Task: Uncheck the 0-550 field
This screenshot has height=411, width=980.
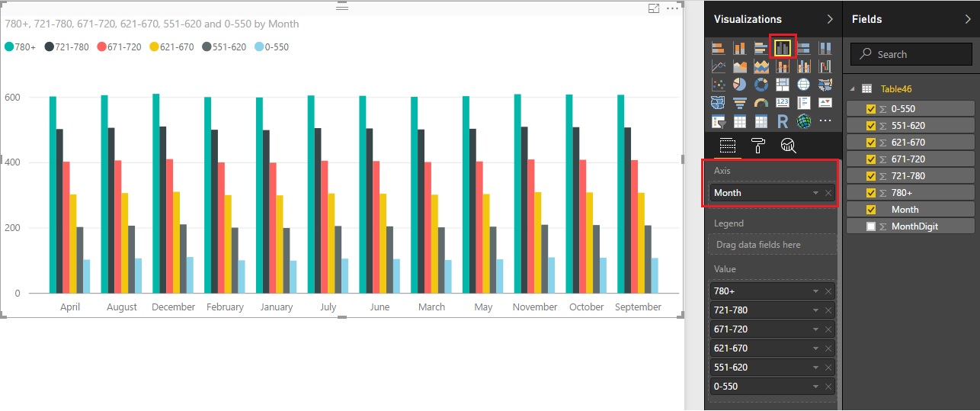Action: click(x=871, y=109)
